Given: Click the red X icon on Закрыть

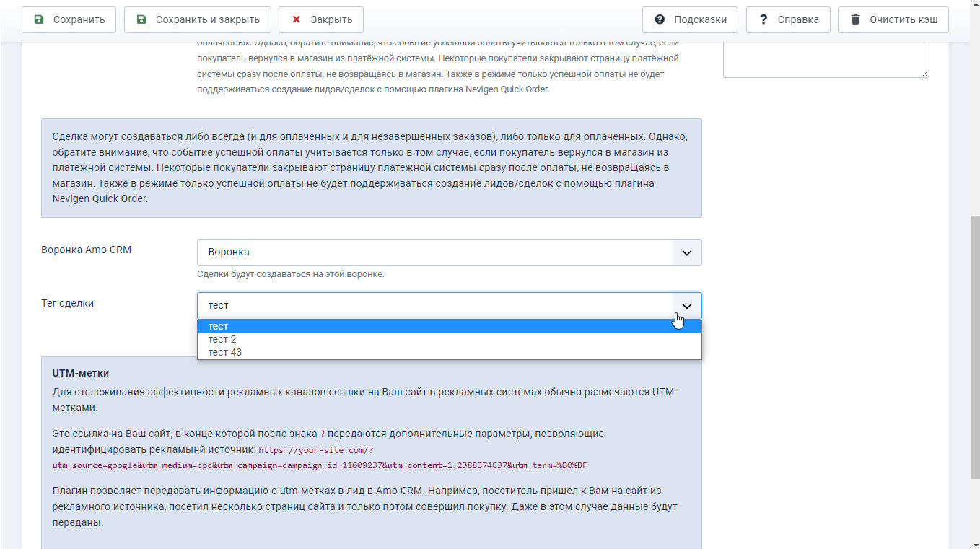Looking at the screenshot, I should 296,19.
